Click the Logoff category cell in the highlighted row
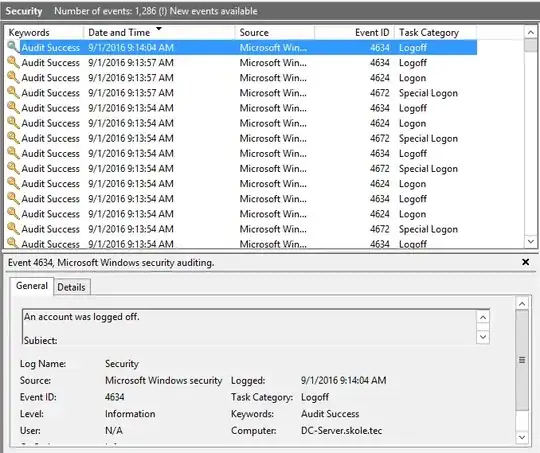This screenshot has width=540, height=453. click(413, 48)
